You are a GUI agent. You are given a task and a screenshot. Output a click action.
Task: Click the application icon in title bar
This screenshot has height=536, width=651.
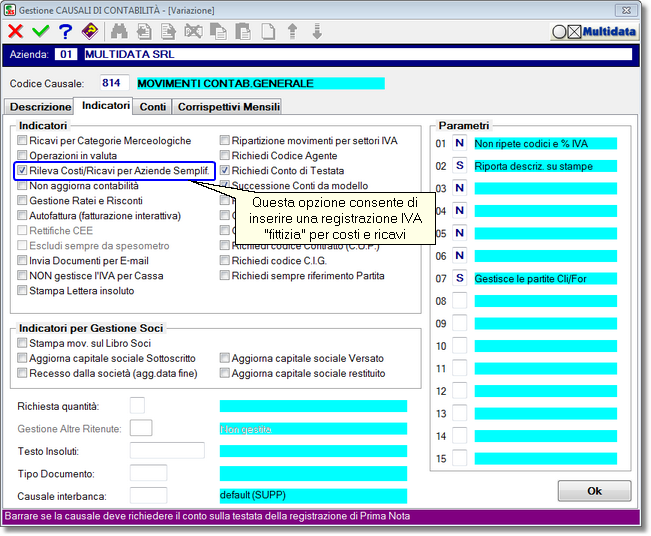10,10
